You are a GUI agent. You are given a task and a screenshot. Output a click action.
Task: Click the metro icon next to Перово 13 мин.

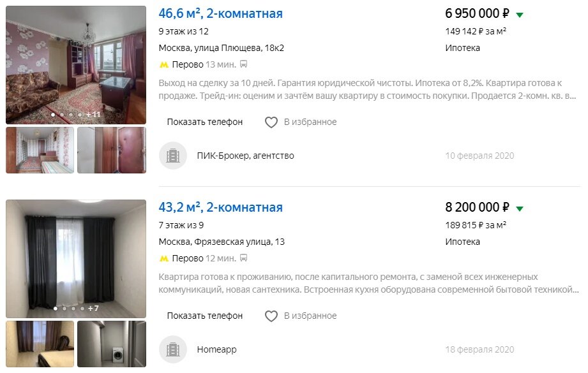[x=164, y=65]
